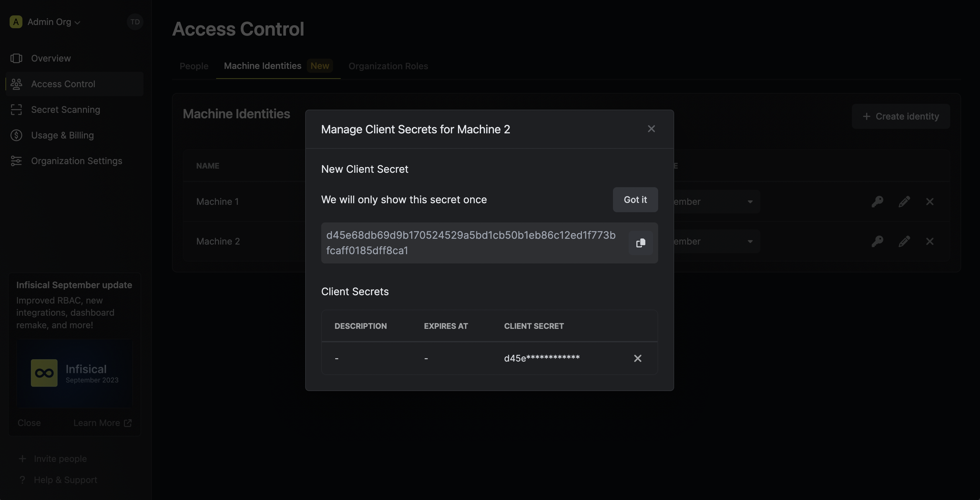The height and width of the screenshot is (500, 980).
Task: Click the Got it button
Action: pos(635,200)
